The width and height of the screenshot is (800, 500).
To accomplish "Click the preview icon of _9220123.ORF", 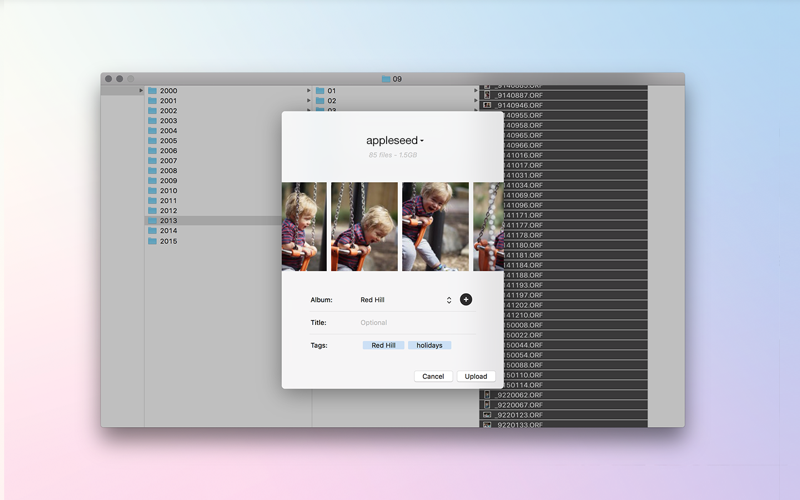I will (x=487, y=415).
